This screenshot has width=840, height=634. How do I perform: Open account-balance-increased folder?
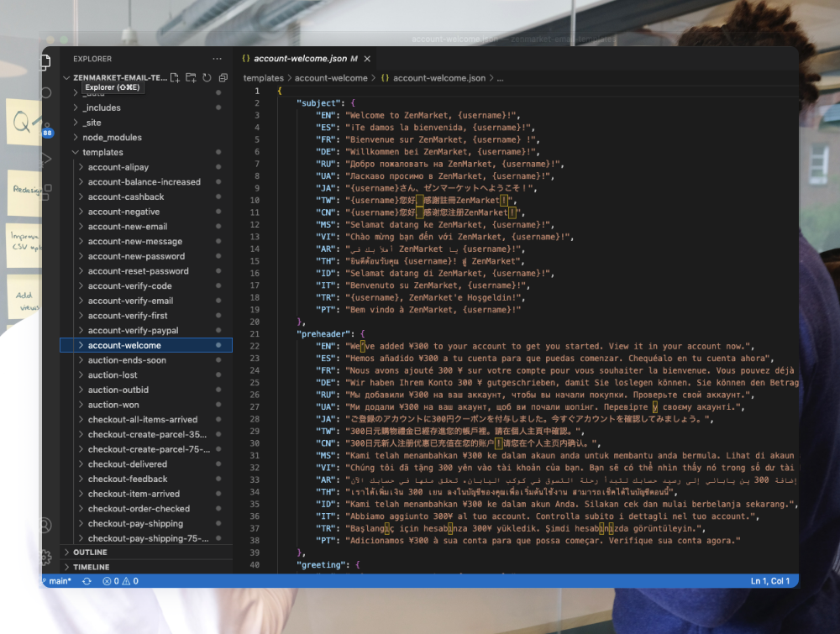pyautogui.click(x=144, y=182)
